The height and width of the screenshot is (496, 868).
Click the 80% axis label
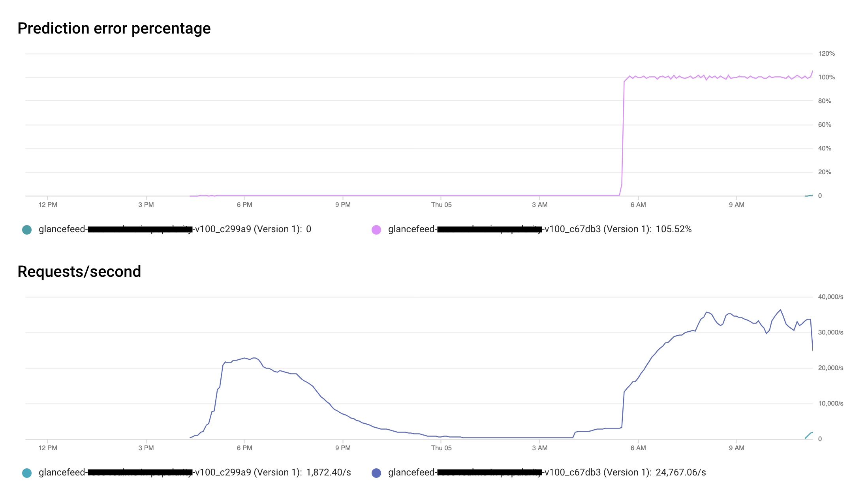click(x=825, y=101)
